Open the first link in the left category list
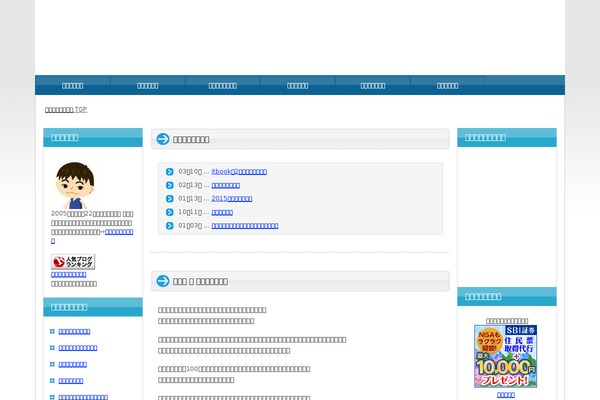The width and height of the screenshot is (600, 400). click(x=74, y=331)
